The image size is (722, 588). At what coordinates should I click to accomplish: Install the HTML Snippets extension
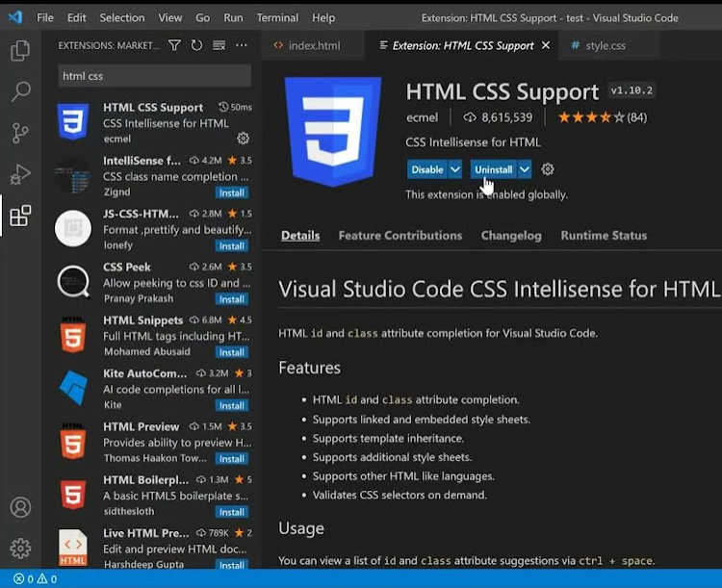[232, 353]
